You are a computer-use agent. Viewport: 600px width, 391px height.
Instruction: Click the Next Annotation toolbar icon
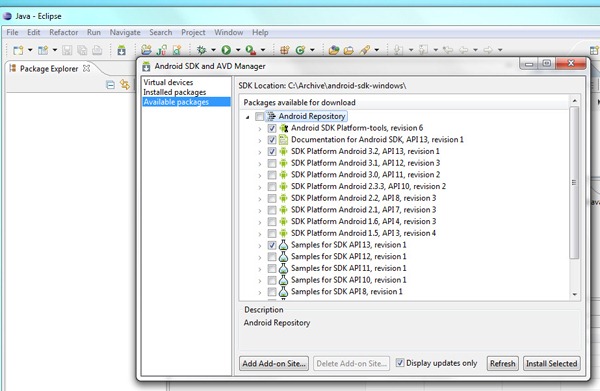(x=398, y=50)
